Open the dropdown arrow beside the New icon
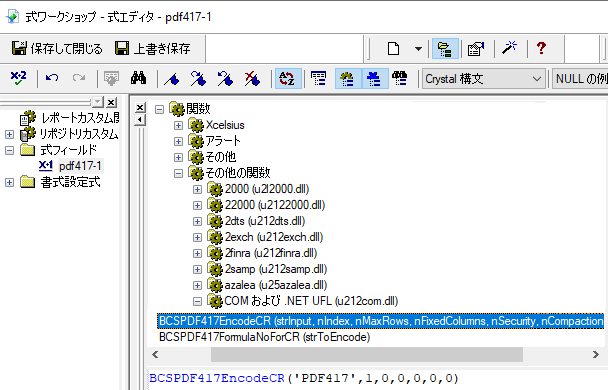 [x=418, y=49]
